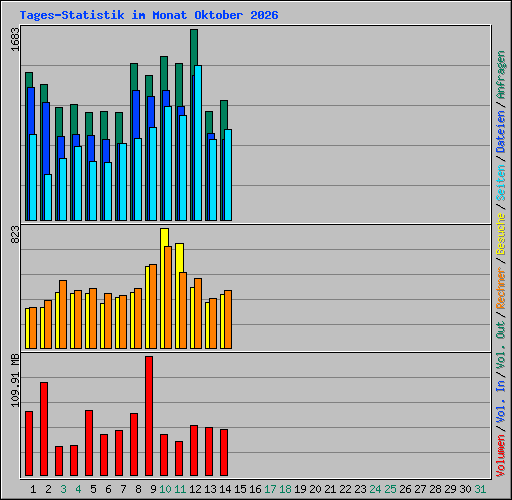Click day 14 on the x-axis
Image resolution: width=512 pixels, height=500 pixels.
tap(225, 489)
